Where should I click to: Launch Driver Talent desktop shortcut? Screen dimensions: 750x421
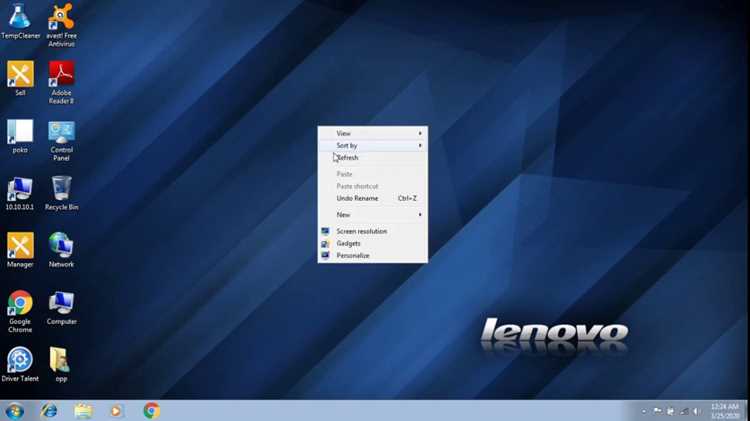[x=20, y=364]
